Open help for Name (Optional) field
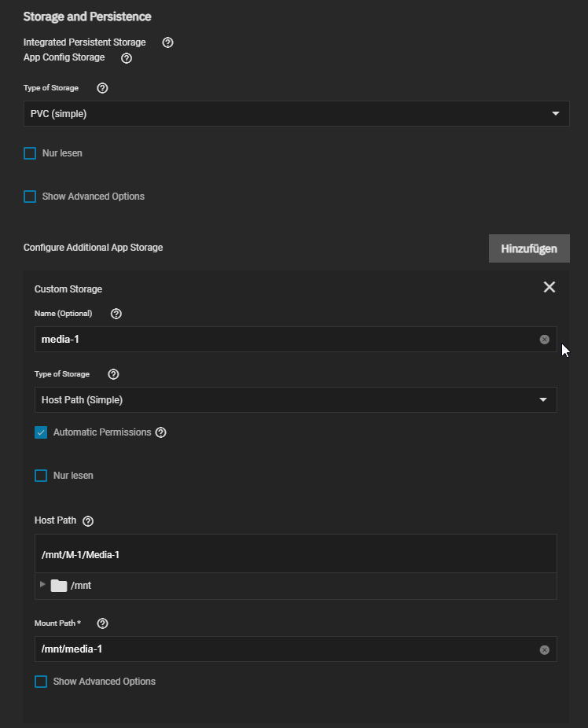Image resolution: width=588 pixels, height=728 pixels. (x=116, y=314)
